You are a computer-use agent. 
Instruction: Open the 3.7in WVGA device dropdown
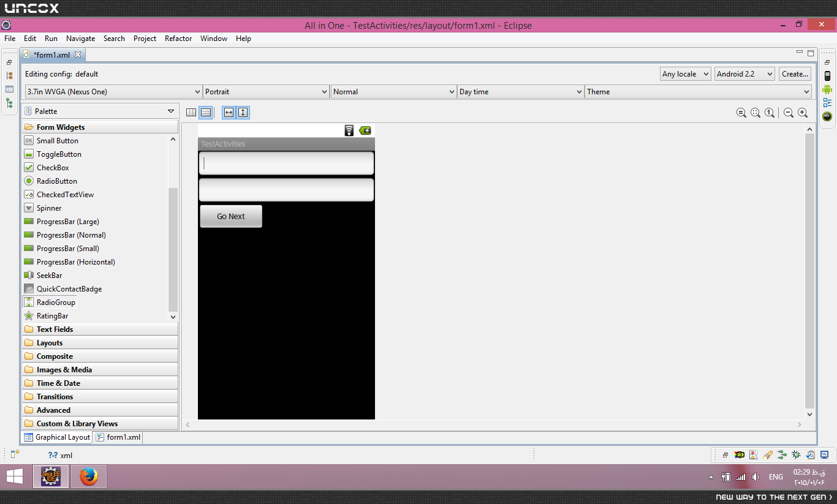coord(113,92)
